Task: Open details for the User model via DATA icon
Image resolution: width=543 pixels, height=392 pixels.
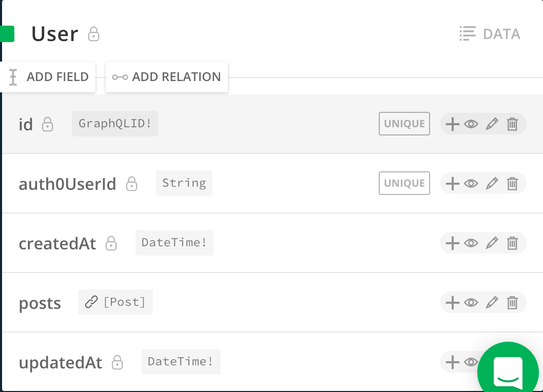Action: coord(468,34)
